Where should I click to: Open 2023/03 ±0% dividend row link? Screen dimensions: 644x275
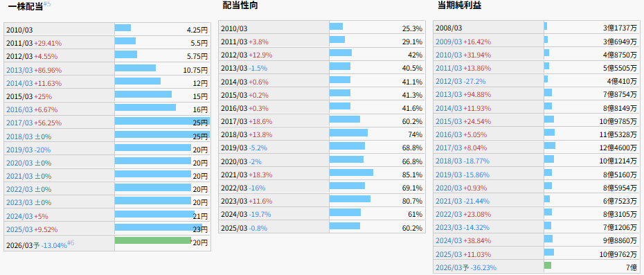pyautogui.click(x=19, y=203)
